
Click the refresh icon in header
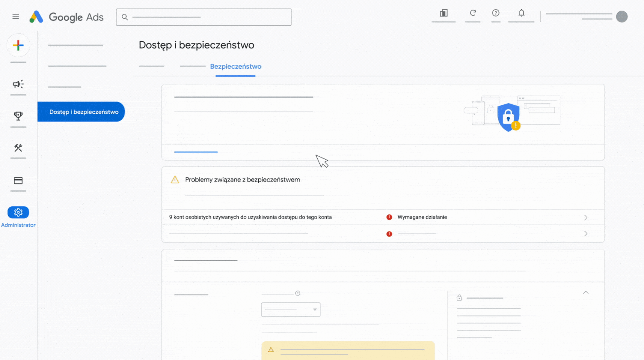click(473, 13)
